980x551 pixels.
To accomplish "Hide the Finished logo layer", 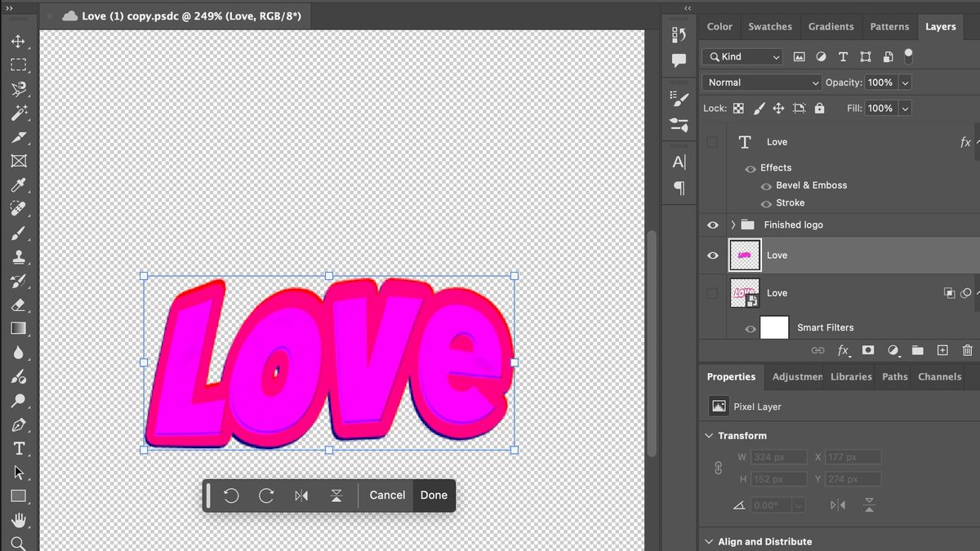I will (712, 224).
